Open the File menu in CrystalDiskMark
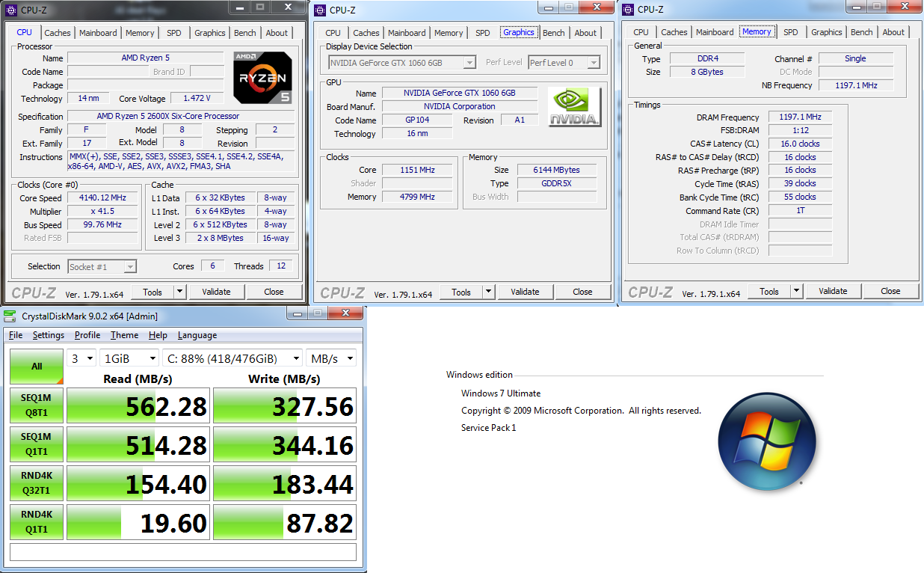924x573 pixels. click(x=16, y=335)
